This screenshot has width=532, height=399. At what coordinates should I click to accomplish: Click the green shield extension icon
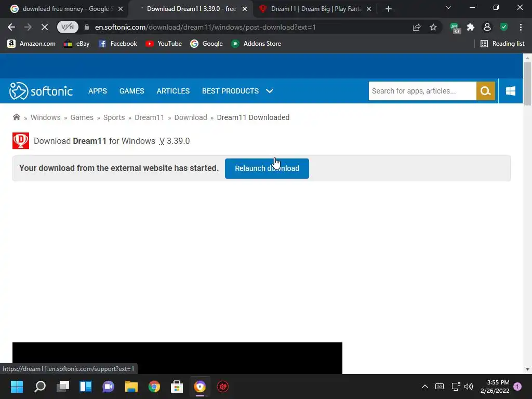(504, 27)
